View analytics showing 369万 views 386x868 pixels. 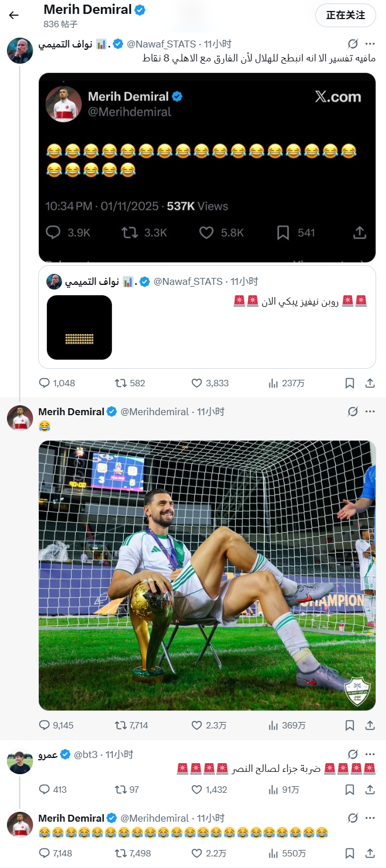(x=287, y=725)
